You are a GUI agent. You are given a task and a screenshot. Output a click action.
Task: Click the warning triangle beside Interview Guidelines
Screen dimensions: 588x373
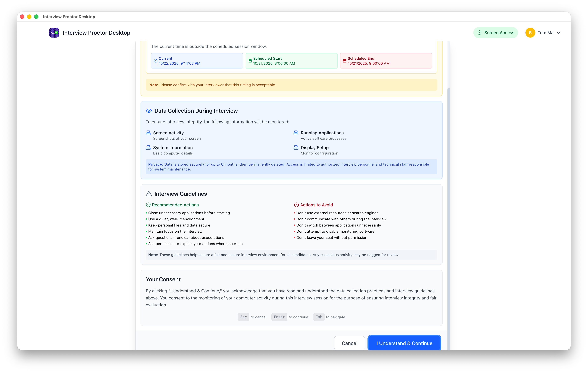tap(149, 194)
